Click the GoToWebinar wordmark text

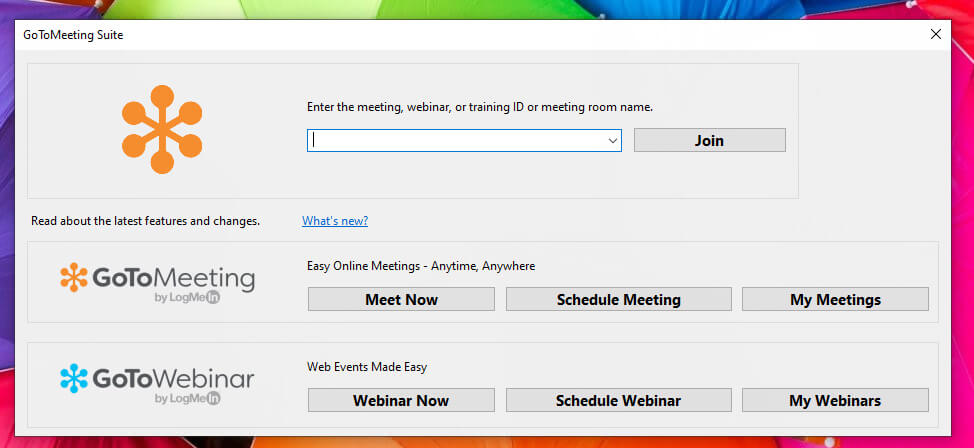173,378
